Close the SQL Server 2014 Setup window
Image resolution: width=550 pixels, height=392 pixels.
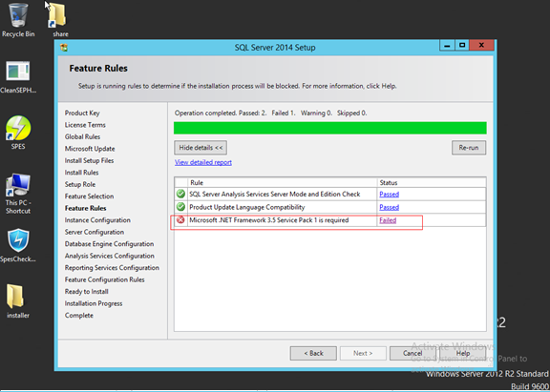[x=481, y=46]
